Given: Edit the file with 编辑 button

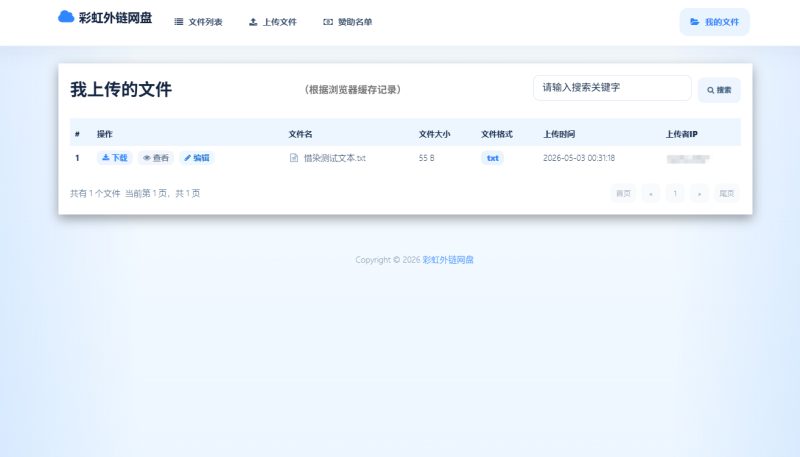Looking at the screenshot, I should [197, 158].
